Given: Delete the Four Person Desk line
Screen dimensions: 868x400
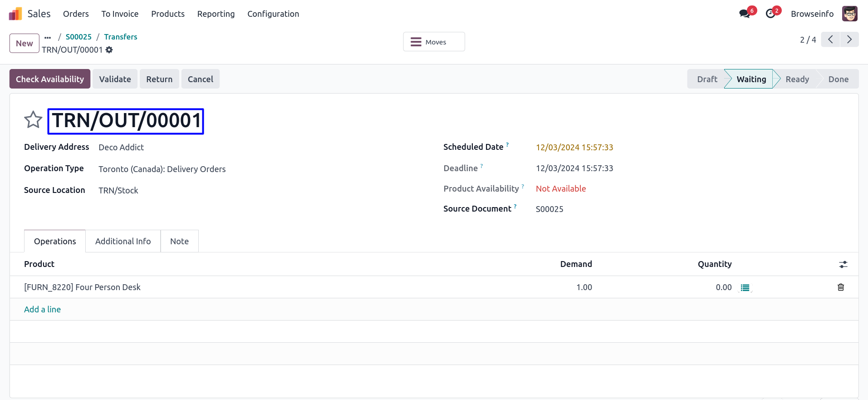Looking at the screenshot, I should pyautogui.click(x=840, y=287).
